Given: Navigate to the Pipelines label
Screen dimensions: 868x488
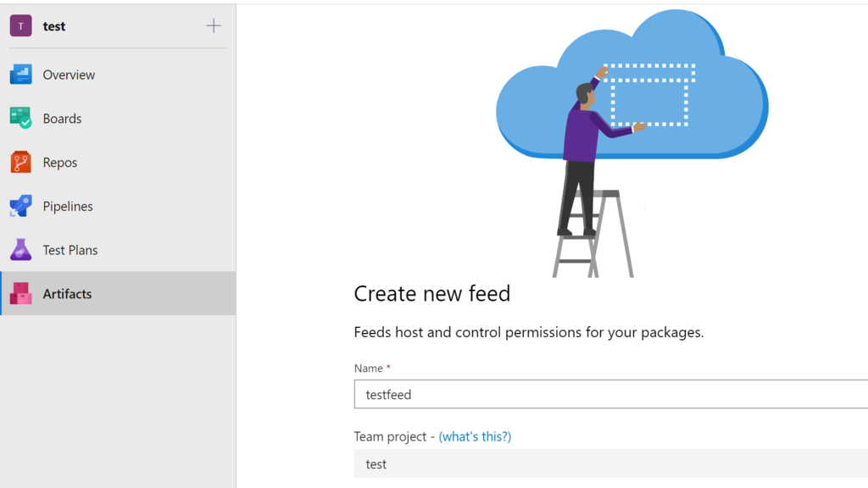Looking at the screenshot, I should click(x=68, y=207).
